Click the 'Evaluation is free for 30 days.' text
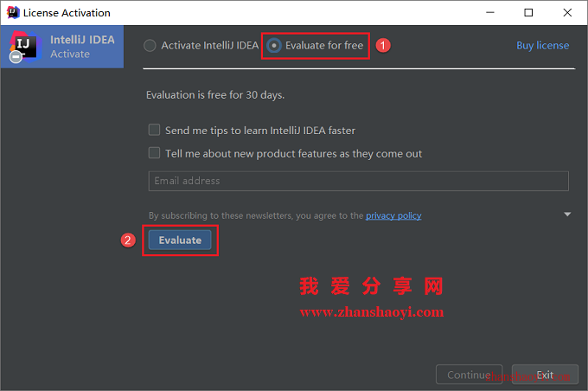The image size is (588, 391). click(215, 95)
